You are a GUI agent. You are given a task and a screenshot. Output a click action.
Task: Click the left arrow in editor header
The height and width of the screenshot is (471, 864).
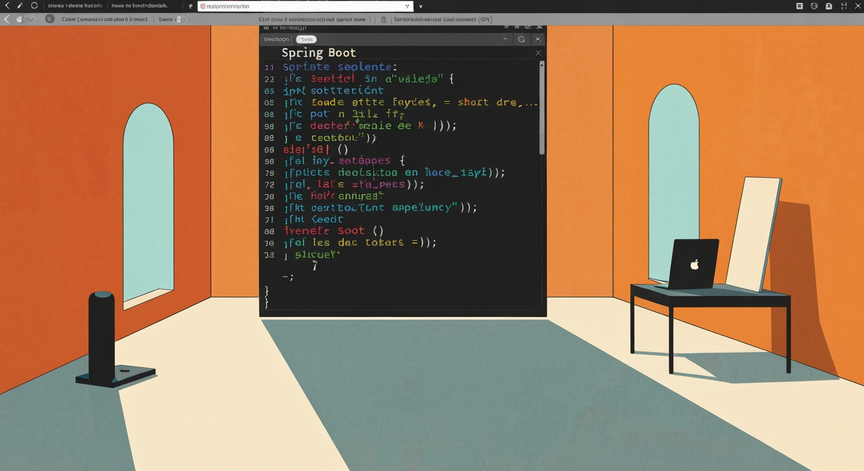point(505,39)
